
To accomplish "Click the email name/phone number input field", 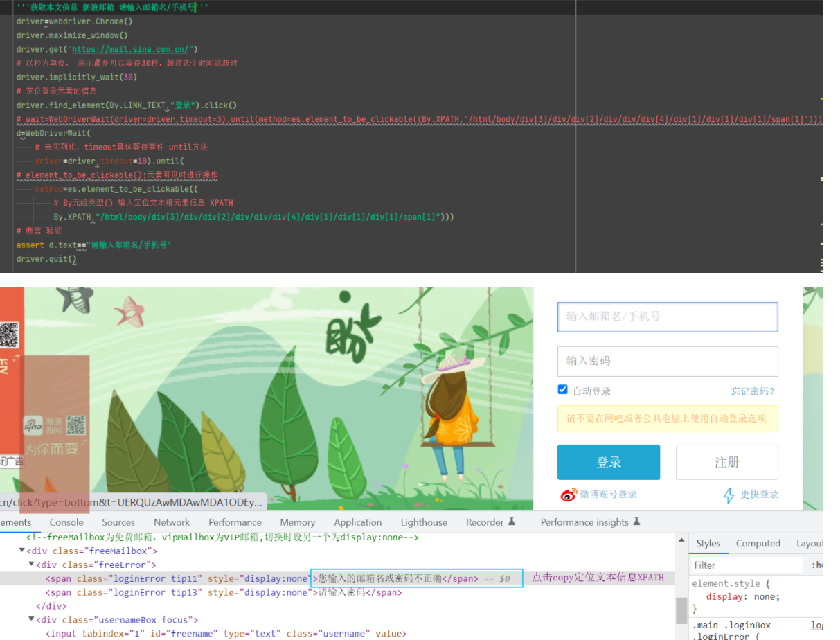I will [x=668, y=317].
